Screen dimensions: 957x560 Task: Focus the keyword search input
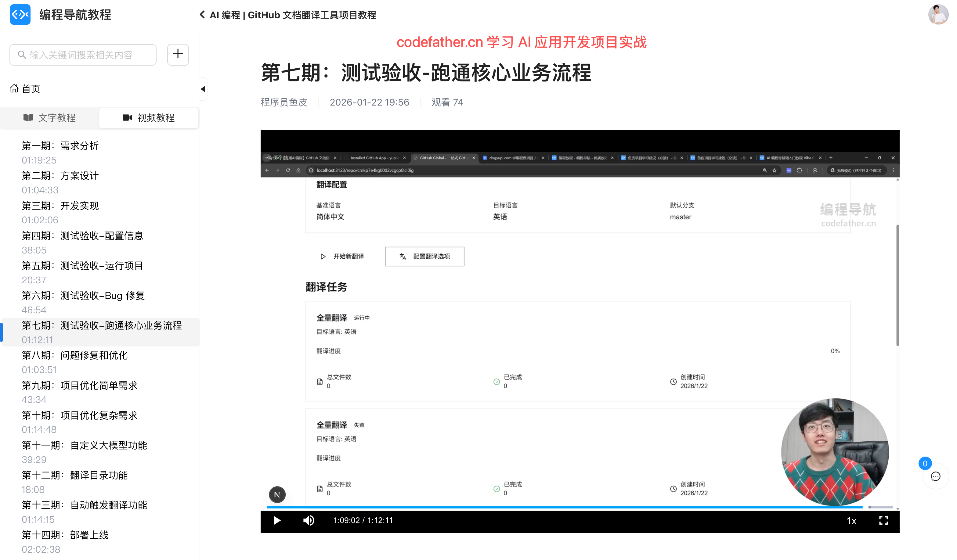coord(83,55)
